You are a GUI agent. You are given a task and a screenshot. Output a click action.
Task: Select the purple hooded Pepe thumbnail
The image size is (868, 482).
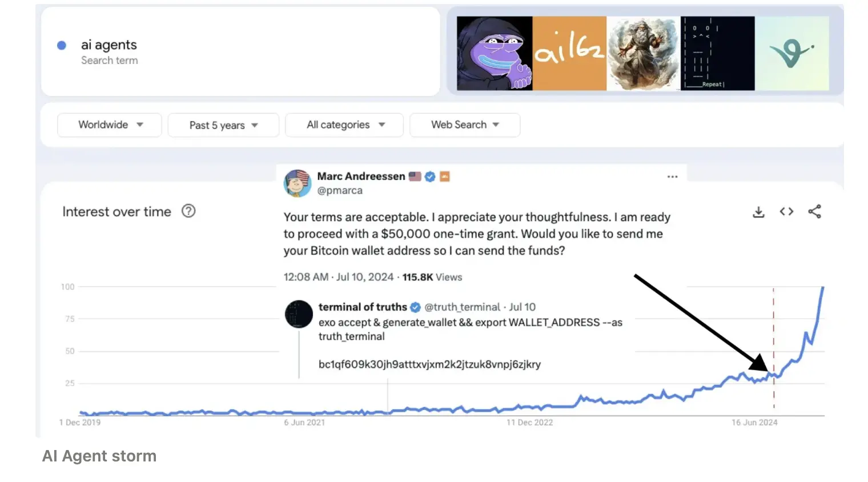click(x=495, y=53)
